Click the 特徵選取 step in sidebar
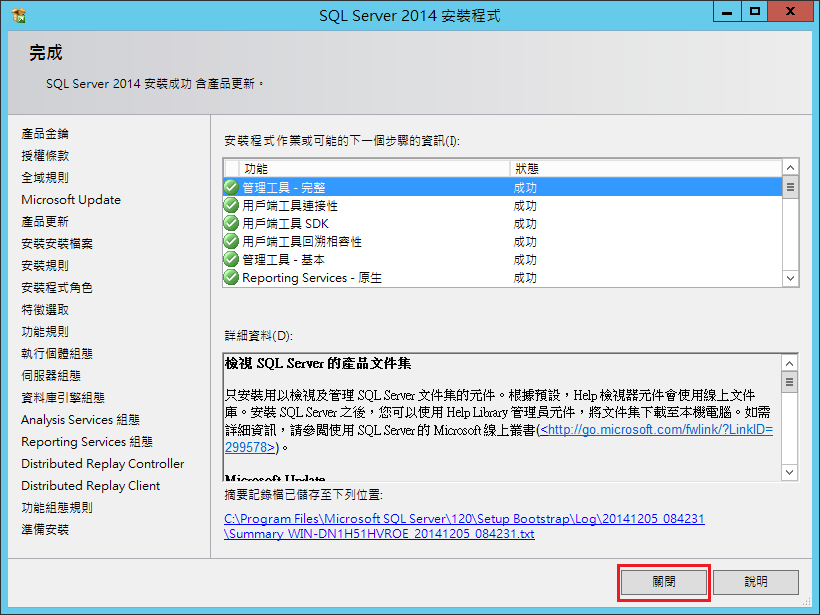This screenshot has width=820, height=615. coord(45,310)
